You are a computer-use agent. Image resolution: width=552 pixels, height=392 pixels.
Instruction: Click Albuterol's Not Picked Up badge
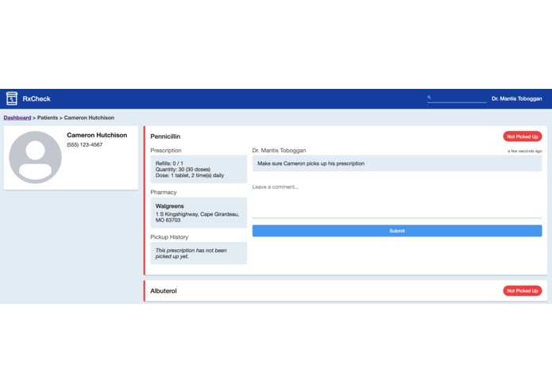click(523, 290)
